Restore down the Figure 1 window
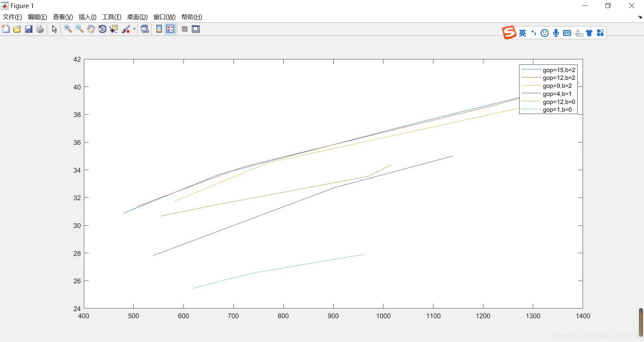 pyautogui.click(x=608, y=6)
